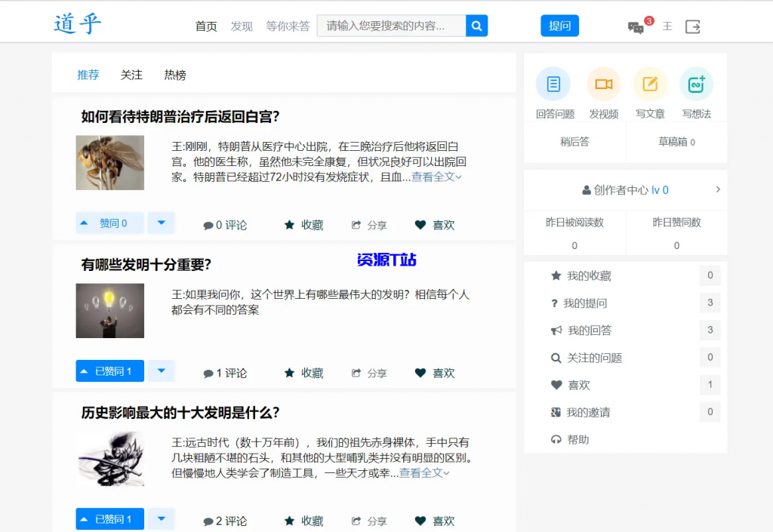Click 喜欢 heart on 有哪些发明十分重要
The height and width of the screenshot is (532, 773).
click(x=435, y=373)
